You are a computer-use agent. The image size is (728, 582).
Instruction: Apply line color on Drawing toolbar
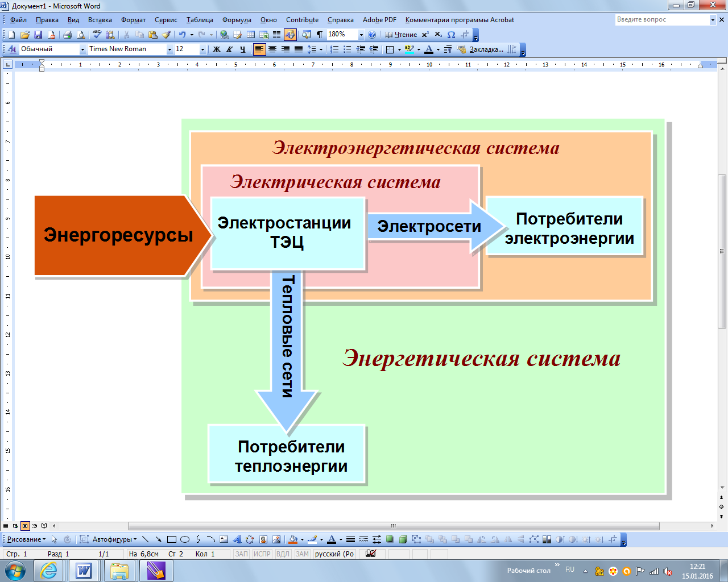[x=312, y=539]
